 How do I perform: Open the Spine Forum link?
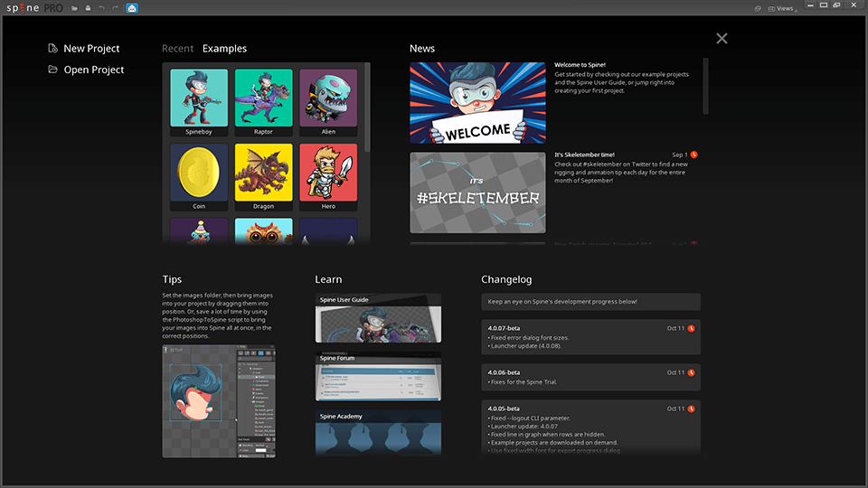click(x=378, y=377)
